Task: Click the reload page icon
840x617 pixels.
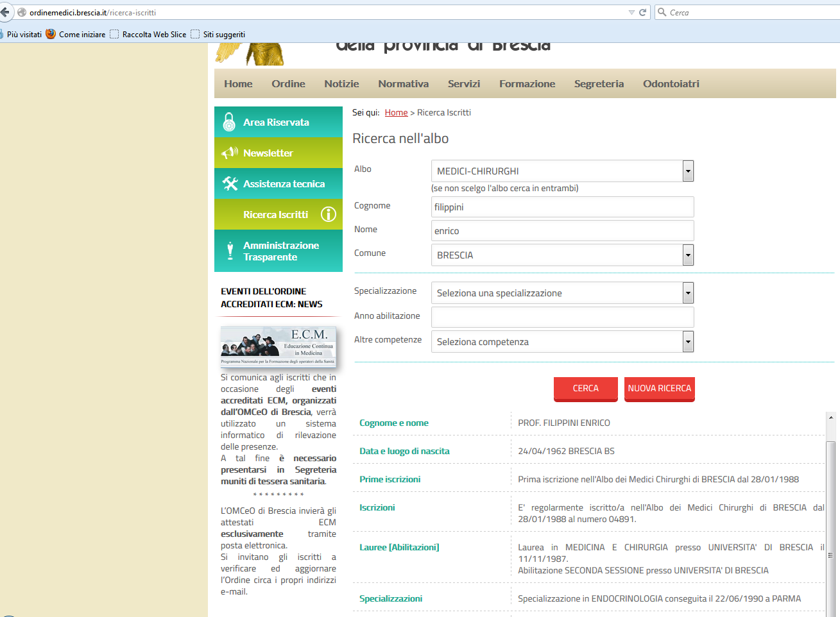Action: pyautogui.click(x=643, y=12)
